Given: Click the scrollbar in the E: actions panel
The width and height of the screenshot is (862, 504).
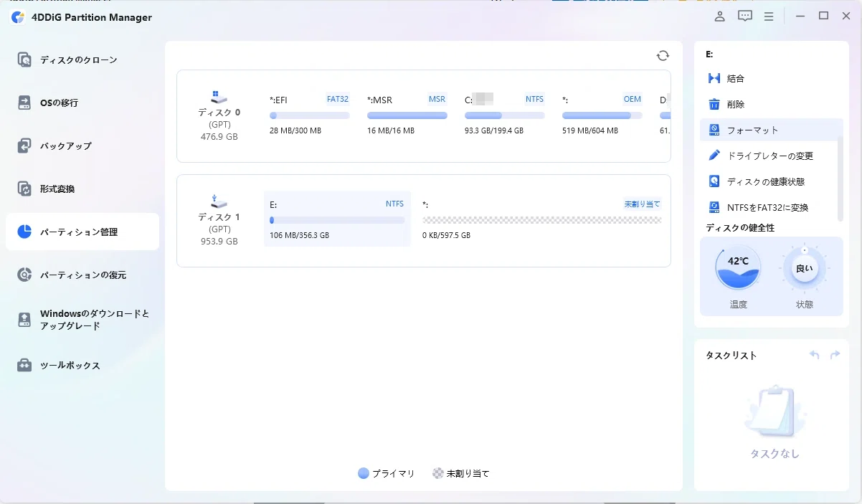Looking at the screenshot, I should pyautogui.click(x=840, y=178).
